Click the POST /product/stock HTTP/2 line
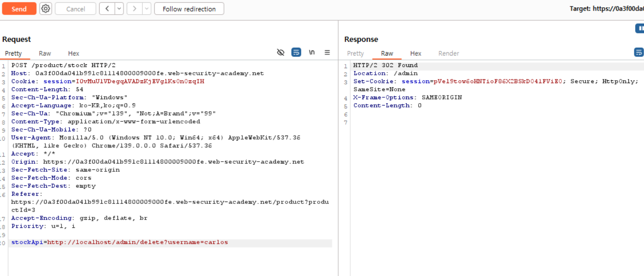The height and width of the screenshot is (276, 644). [63, 65]
